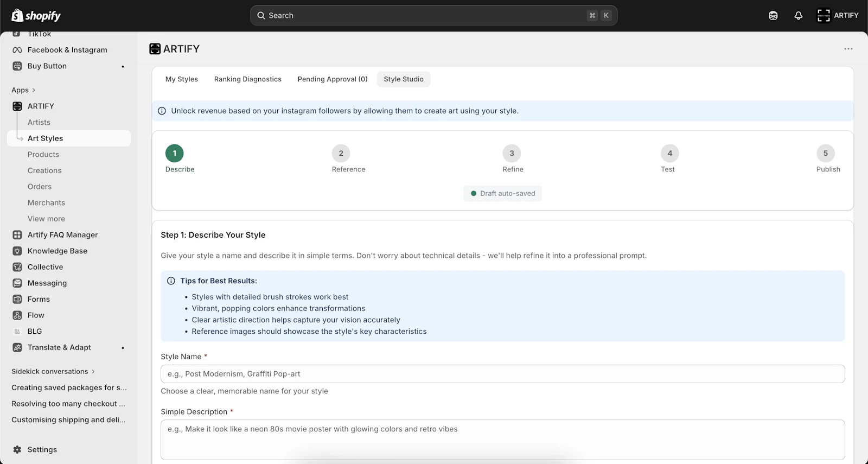This screenshot has width=868, height=464.
Task: Open Artists in the sidebar
Action: tap(39, 123)
